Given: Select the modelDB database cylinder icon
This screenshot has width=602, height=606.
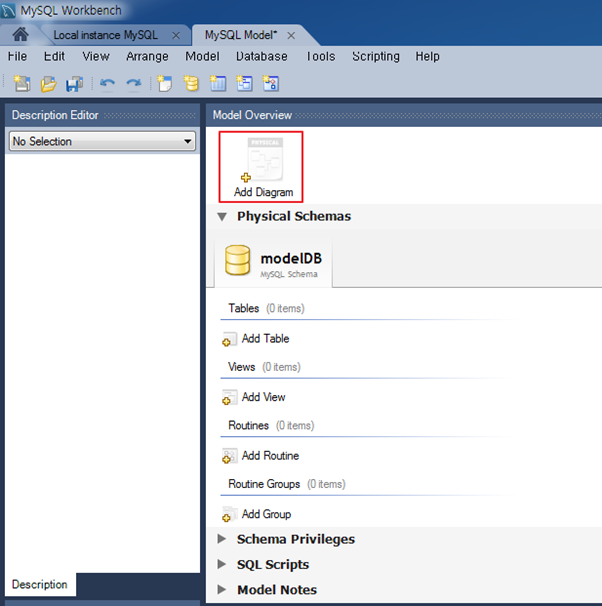Looking at the screenshot, I should [237, 260].
